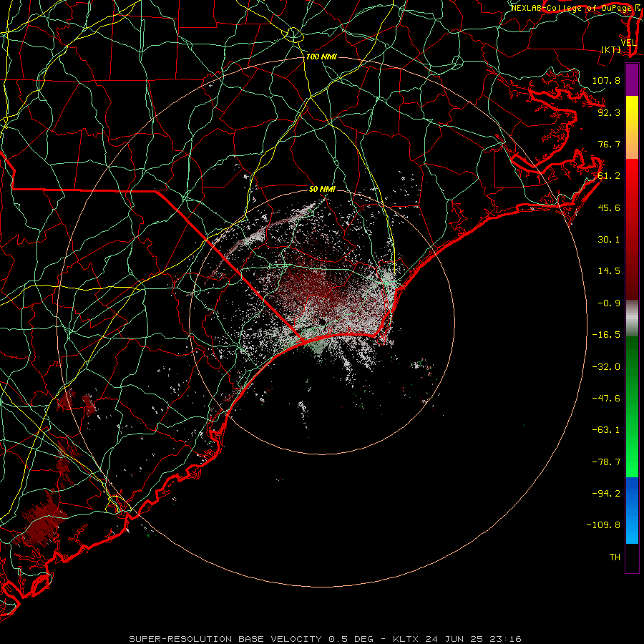Click the blue segment of the color bar
The image size is (644, 644).
pyautogui.click(x=632, y=510)
